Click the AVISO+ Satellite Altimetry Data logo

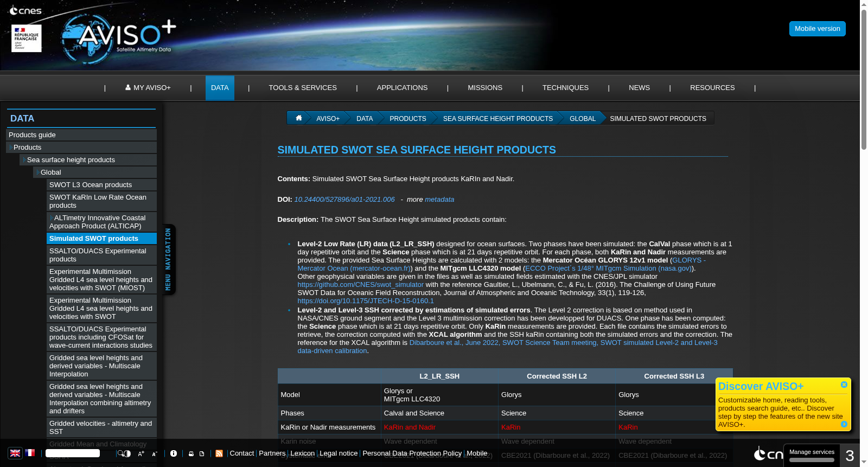119,38
